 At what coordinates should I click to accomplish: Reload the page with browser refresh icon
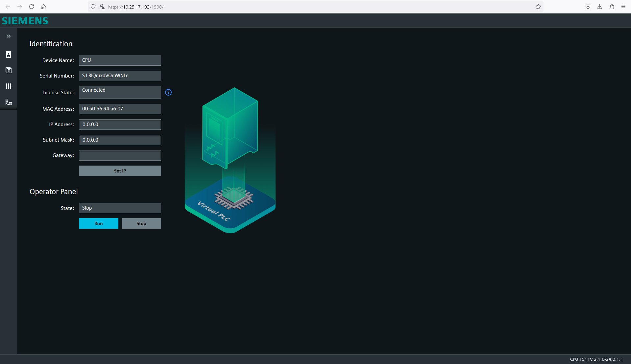[32, 7]
